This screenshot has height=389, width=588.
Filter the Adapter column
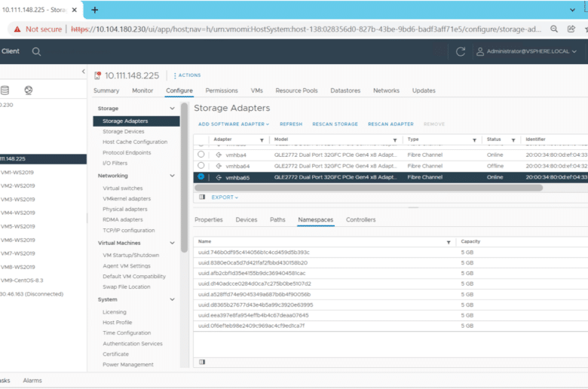tap(262, 140)
